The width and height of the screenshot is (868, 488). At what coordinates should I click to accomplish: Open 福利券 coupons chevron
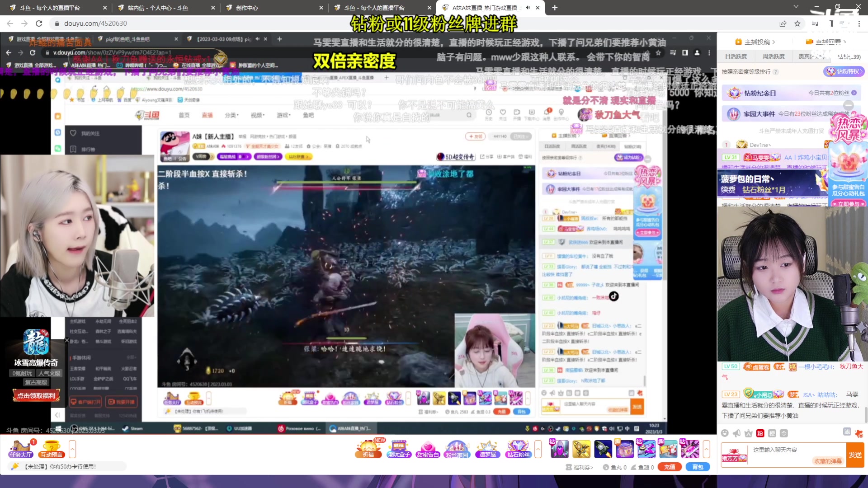click(579, 467)
